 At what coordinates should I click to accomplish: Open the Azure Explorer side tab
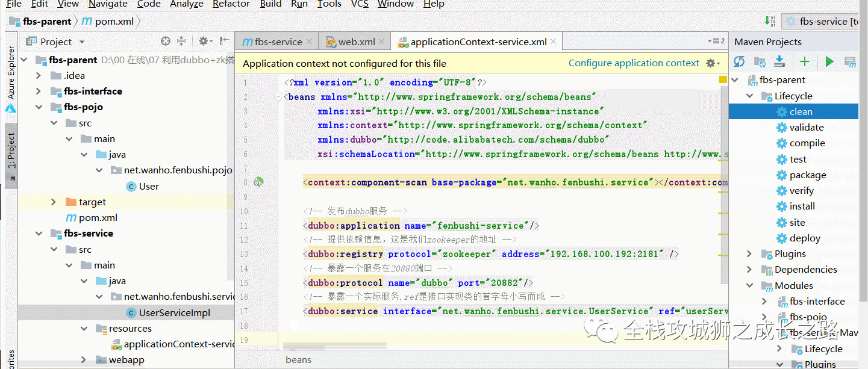point(11,72)
